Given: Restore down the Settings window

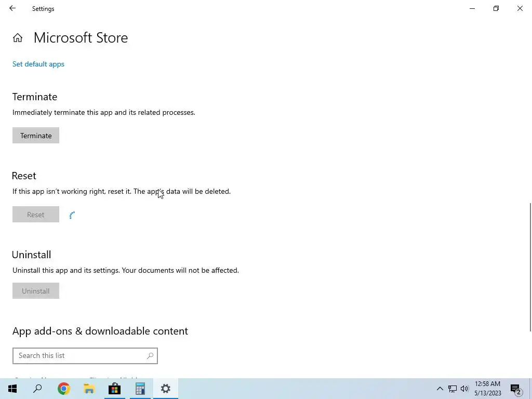Looking at the screenshot, I should 496,8.
